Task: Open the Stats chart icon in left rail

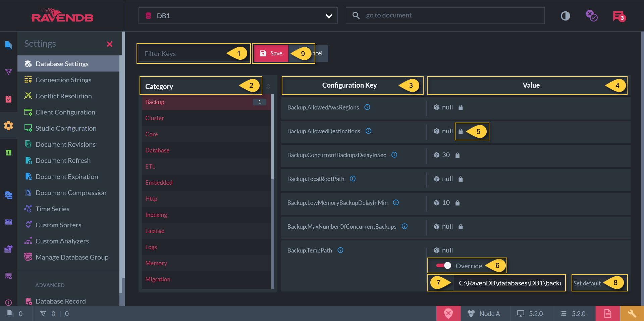Action: pos(8,153)
